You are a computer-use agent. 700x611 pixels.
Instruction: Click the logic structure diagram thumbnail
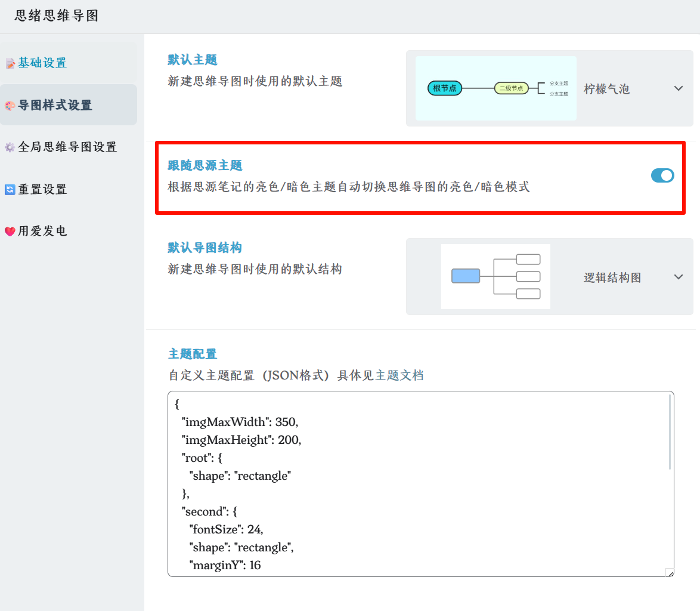pyautogui.click(x=495, y=276)
